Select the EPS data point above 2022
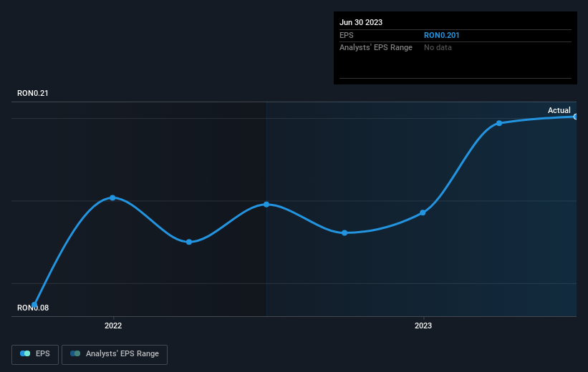588x372 pixels. 112,197
